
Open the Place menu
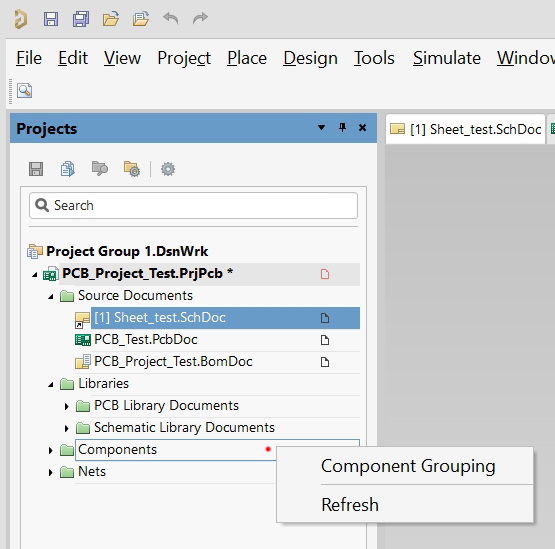pos(247,58)
